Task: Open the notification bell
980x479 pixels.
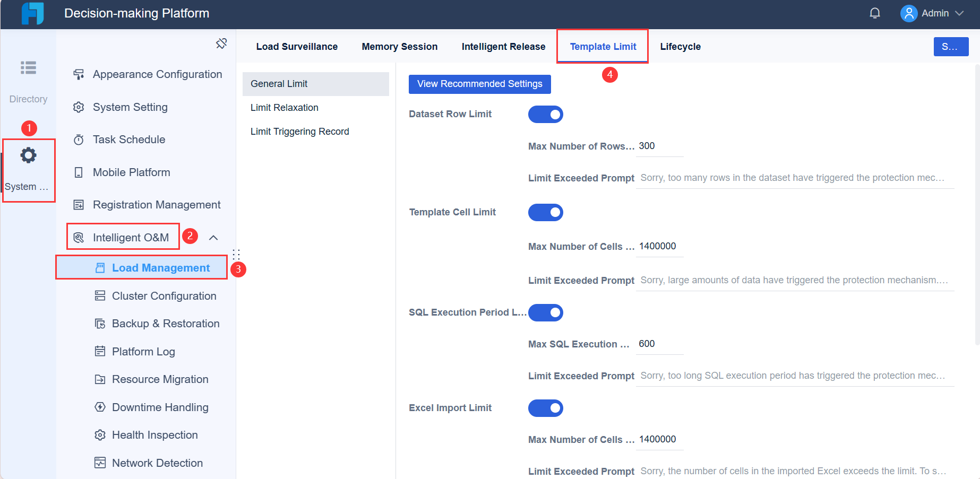Action: click(875, 13)
